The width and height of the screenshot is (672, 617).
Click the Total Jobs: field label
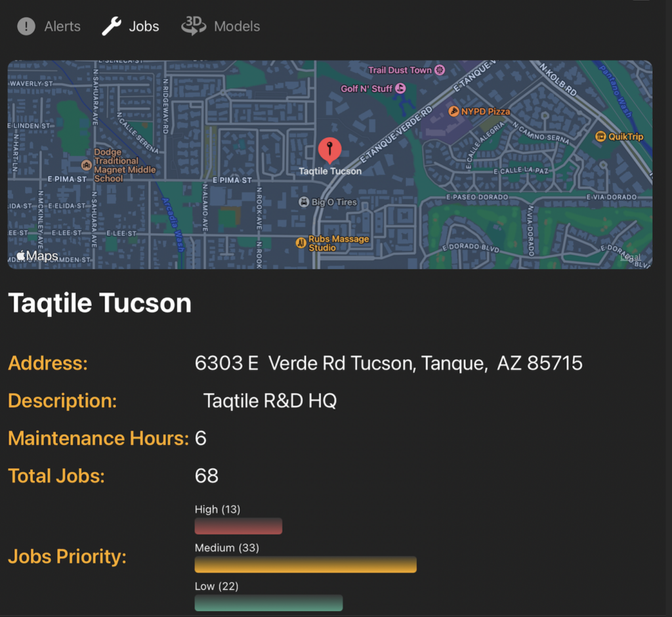coord(56,476)
